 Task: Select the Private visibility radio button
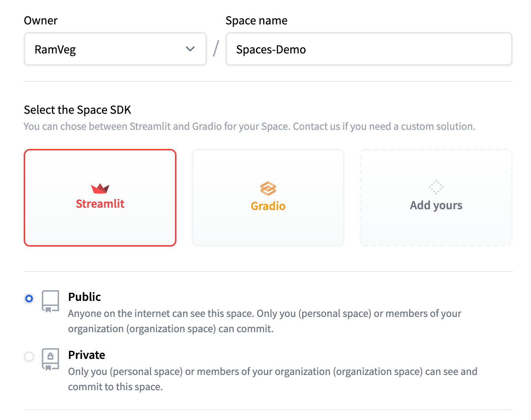coord(29,357)
